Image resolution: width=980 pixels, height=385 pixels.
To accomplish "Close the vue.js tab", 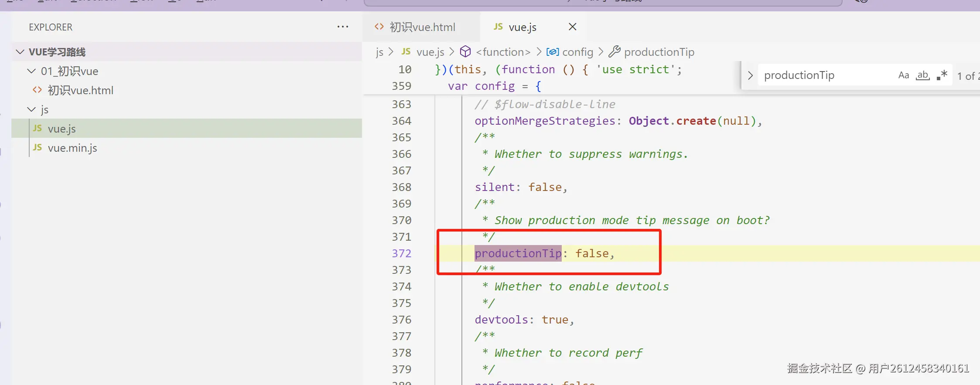I will pyautogui.click(x=573, y=27).
